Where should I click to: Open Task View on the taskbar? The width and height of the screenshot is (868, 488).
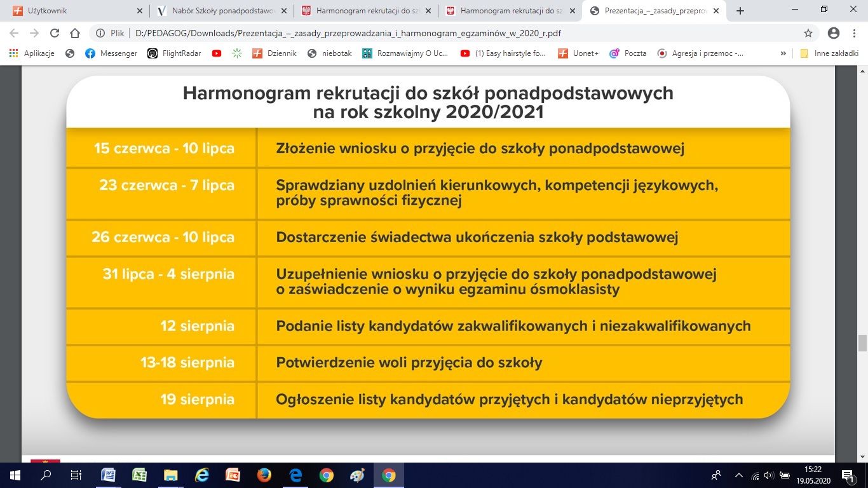click(x=76, y=475)
